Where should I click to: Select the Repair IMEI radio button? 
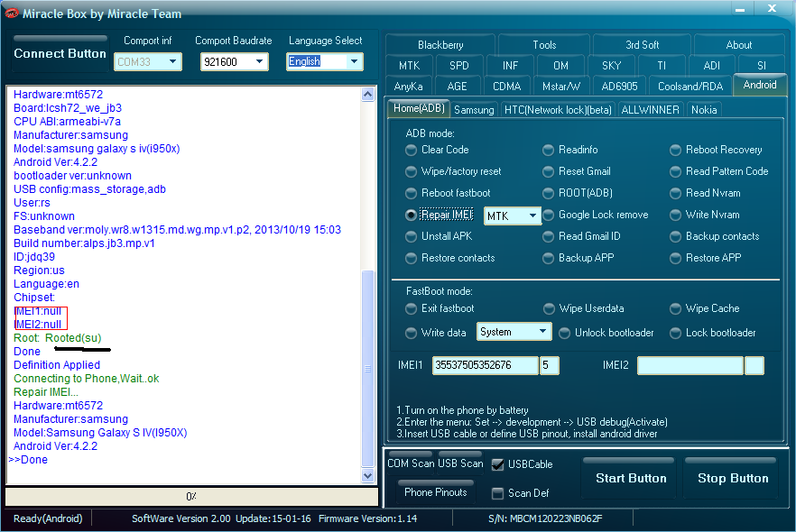click(x=411, y=215)
